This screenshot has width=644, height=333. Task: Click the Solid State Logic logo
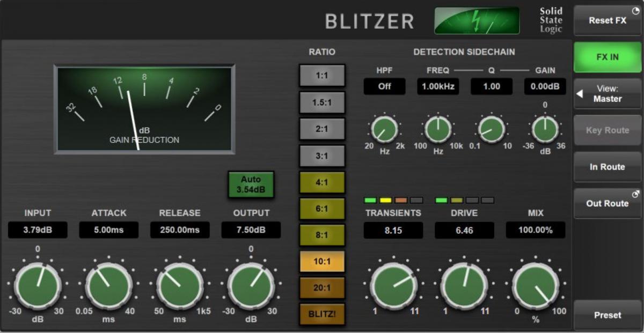[x=551, y=20]
